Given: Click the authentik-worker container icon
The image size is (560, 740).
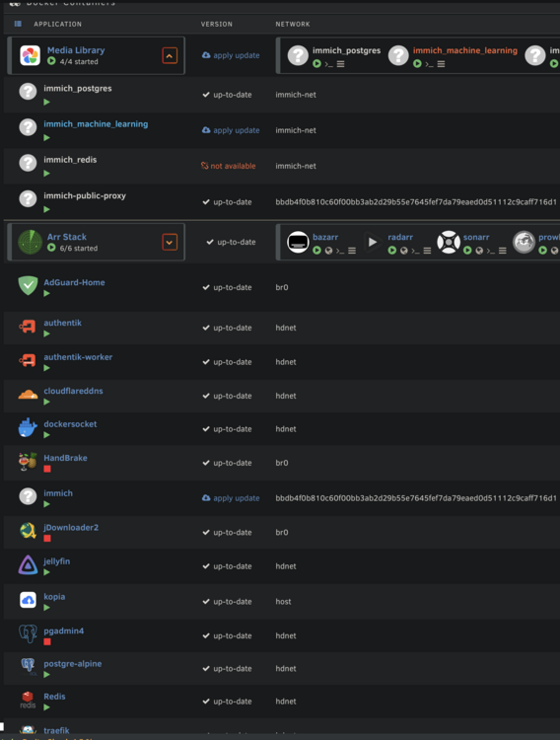Looking at the screenshot, I should point(28,360).
